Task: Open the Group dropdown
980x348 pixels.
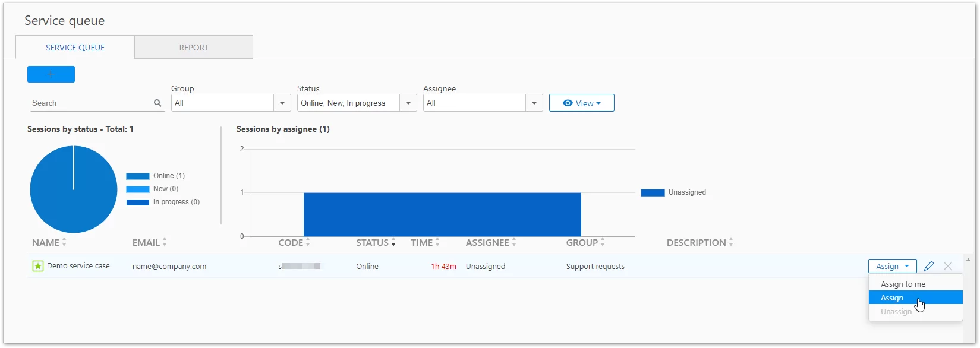Action: point(282,103)
